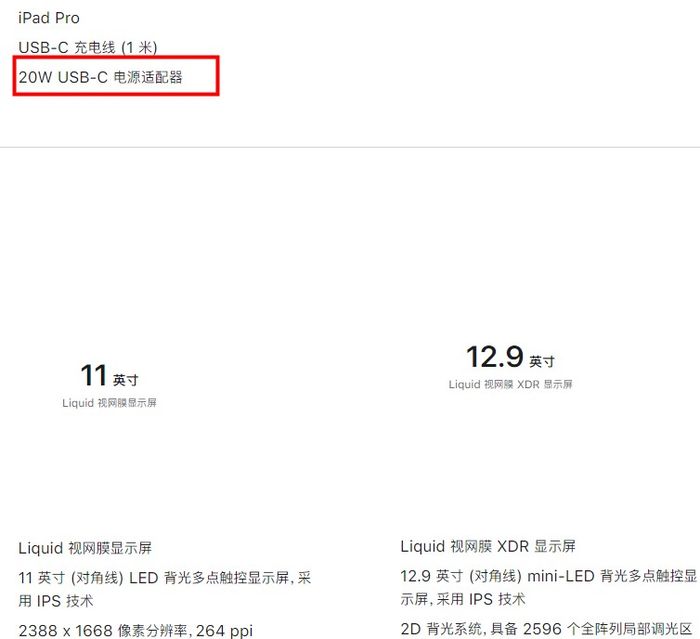Screen dimensions: 700x639
Task: Click the 11 英寸 (对角线) LED 背光 description line
Action: coord(165,578)
